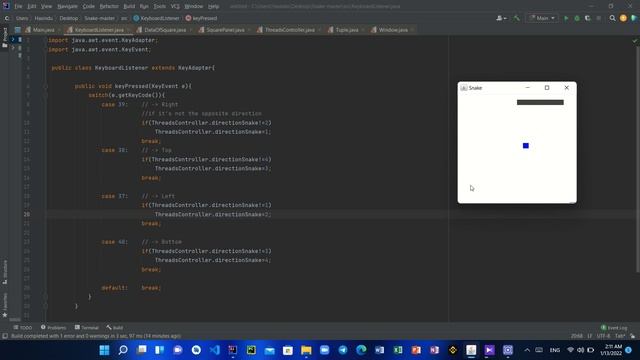The image size is (640, 360).
Task: Build project with the green hammer icon
Action: (x=517, y=18)
